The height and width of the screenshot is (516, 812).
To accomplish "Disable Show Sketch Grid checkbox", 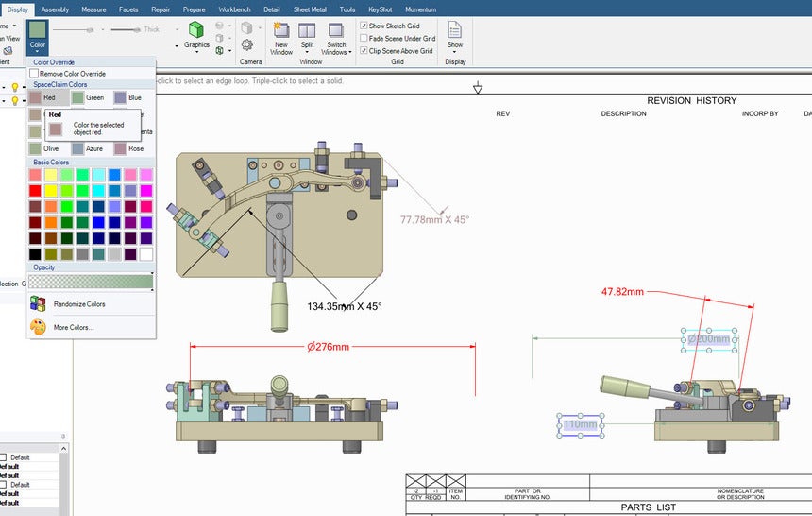I will click(x=364, y=26).
